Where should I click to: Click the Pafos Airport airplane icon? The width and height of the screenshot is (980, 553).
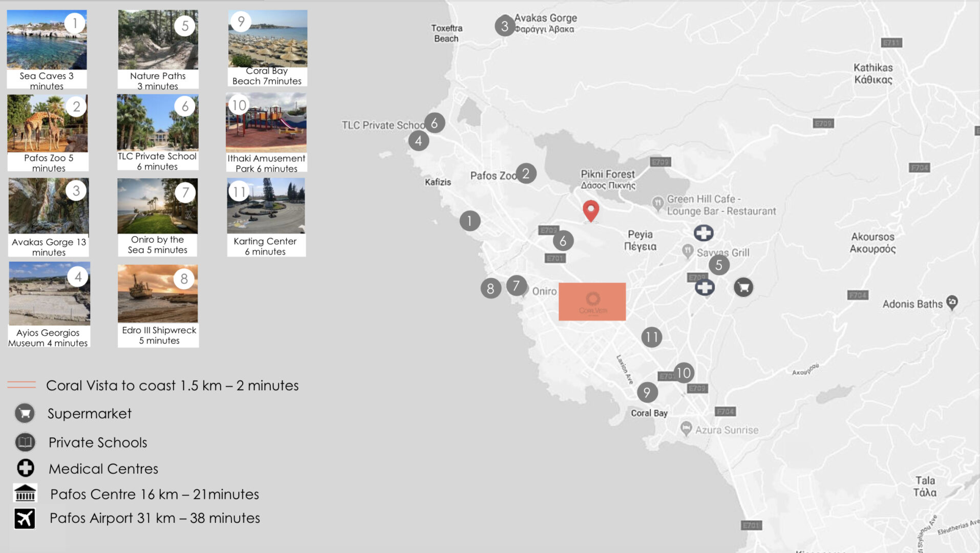(25, 518)
